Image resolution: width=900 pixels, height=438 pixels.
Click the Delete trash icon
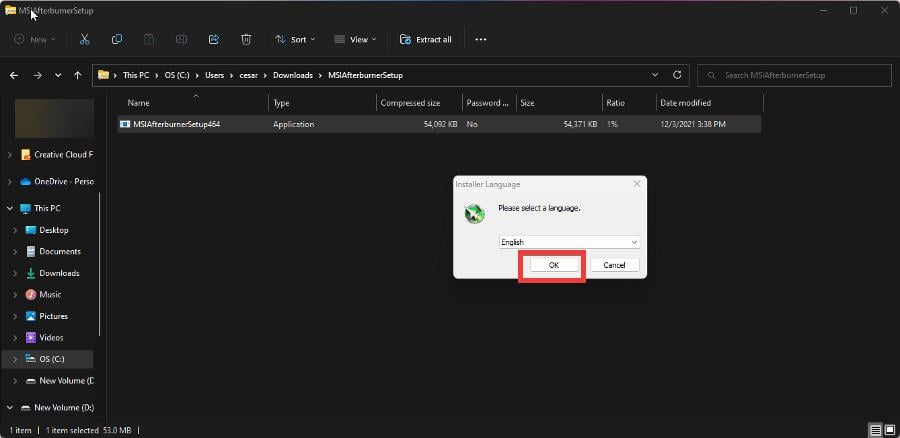pyautogui.click(x=246, y=39)
